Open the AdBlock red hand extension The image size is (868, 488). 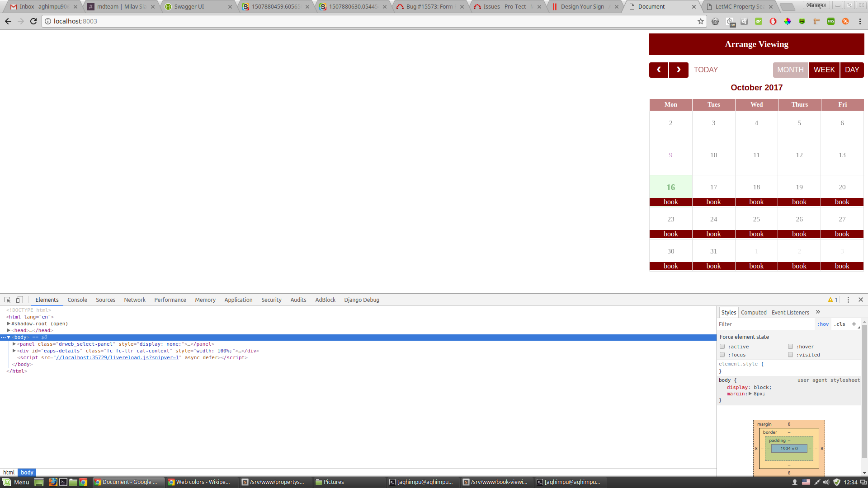[x=773, y=21]
